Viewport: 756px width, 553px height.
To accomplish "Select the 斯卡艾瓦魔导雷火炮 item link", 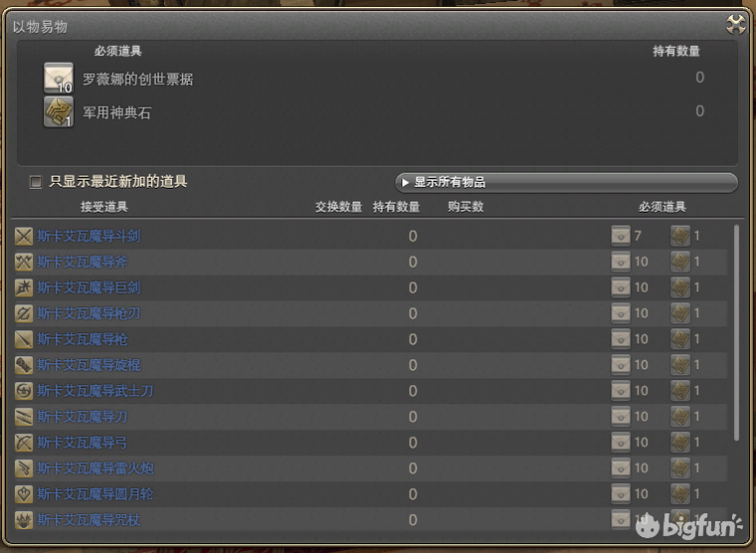I will (94, 468).
